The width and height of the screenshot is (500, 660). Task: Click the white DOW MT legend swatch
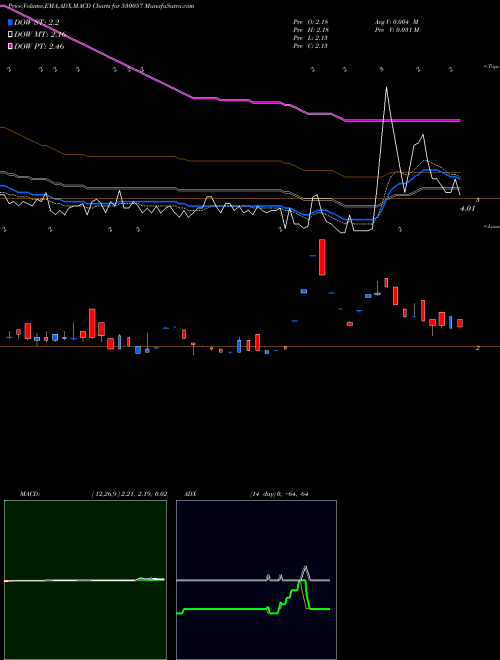[x=11, y=35]
